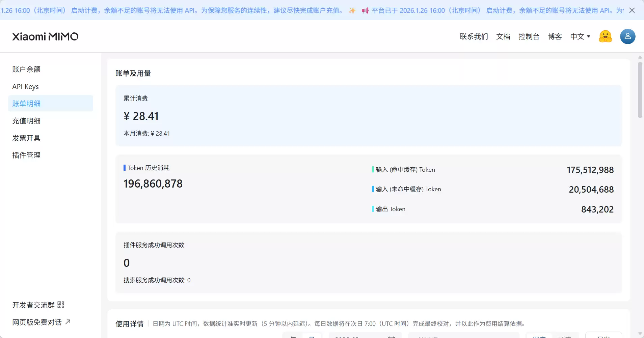Image resolution: width=644 pixels, height=338 pixels.
Task: Click the external arrow beside 网页版免费对话
Action: pos(68,322)
